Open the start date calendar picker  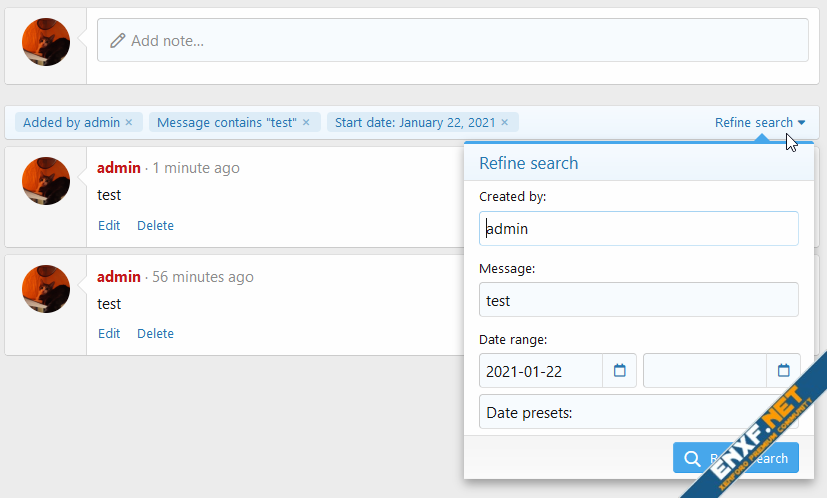pyautogui.click(x=619, y=371)
